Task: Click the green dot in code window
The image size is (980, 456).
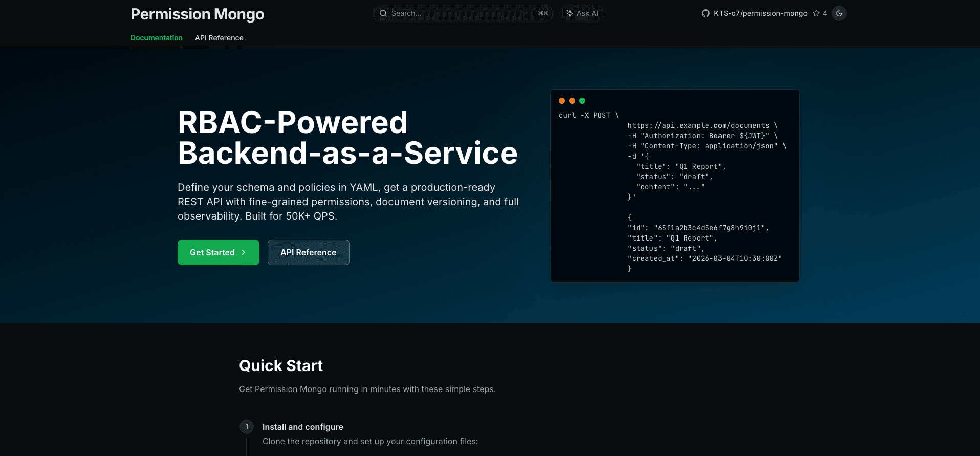Action: tap(582, 101)
